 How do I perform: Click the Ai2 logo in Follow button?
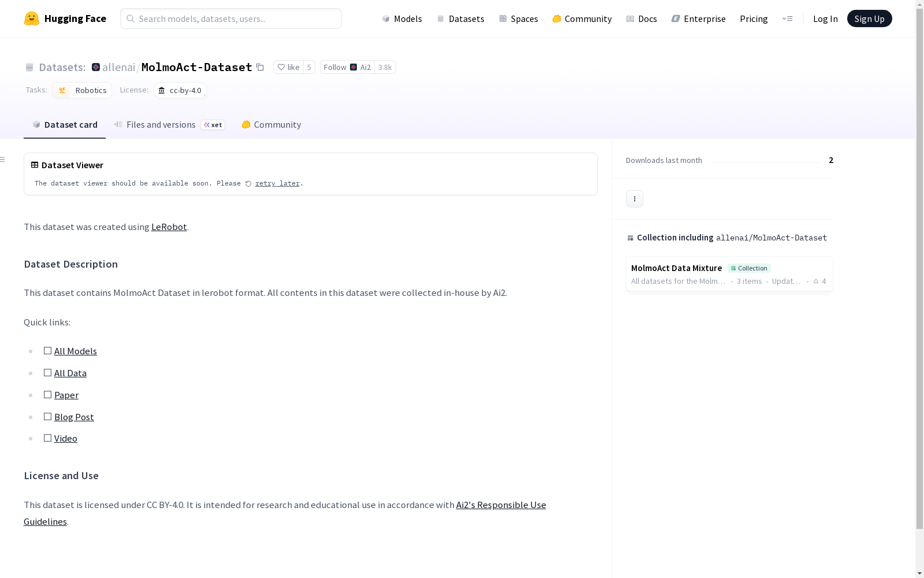(x=353, y=67)
